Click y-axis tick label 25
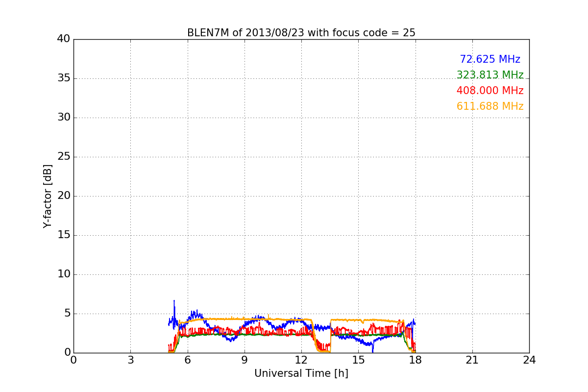588x392 pixels. [64, 157]
